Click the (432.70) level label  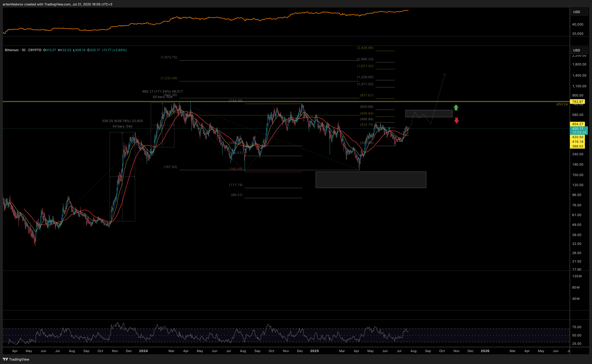click(x=367, y=124)
